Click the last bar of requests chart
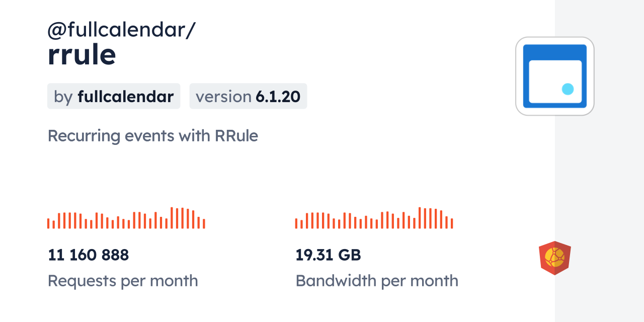 point(204,223)
